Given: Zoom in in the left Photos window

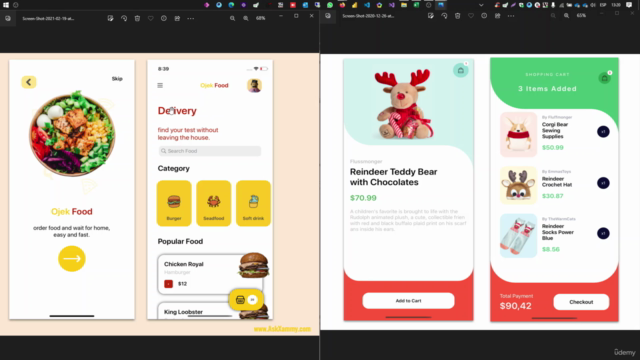Looking at the screenshot, I should [246, 18].
